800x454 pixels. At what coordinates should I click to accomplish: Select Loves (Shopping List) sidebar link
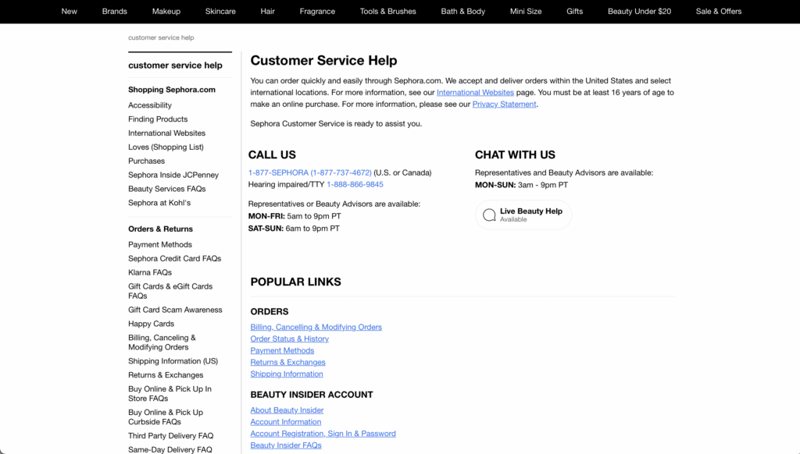(166, 147)
